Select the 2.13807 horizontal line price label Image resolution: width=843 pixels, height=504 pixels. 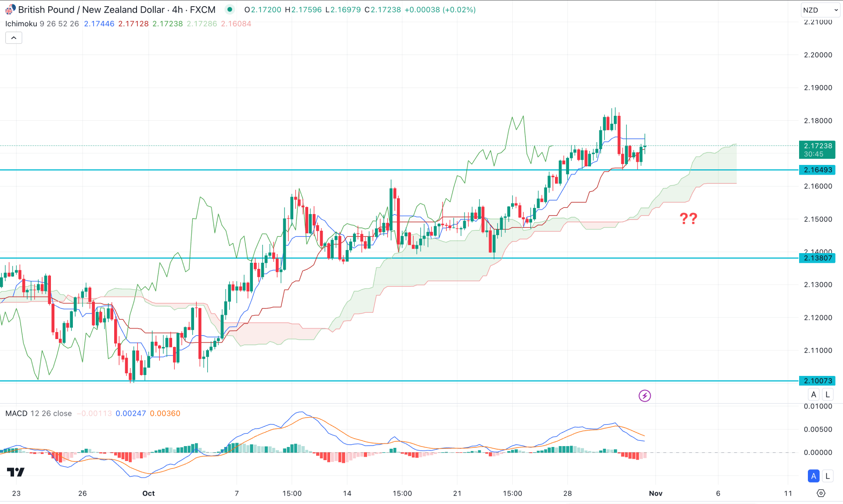(817, 258)
